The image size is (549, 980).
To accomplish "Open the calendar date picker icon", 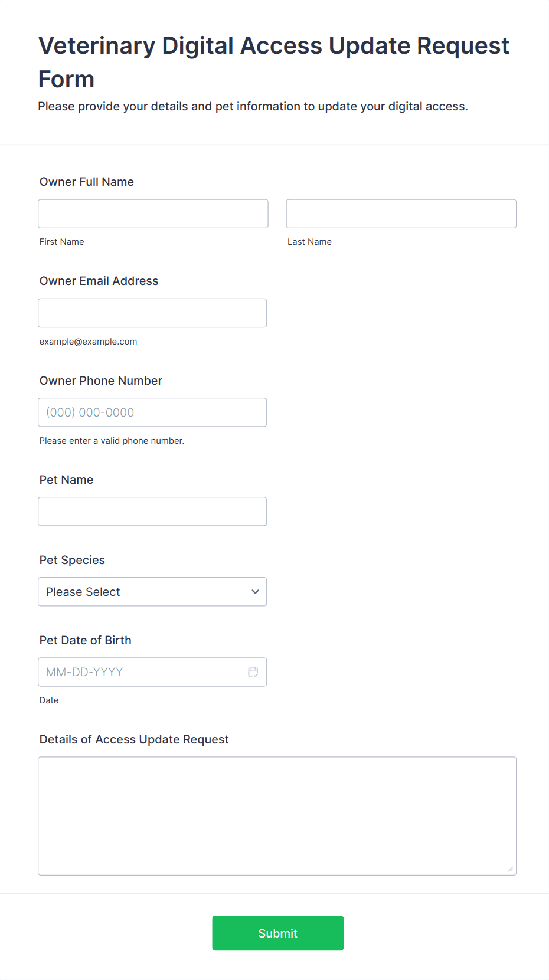I will click(253, 672).
